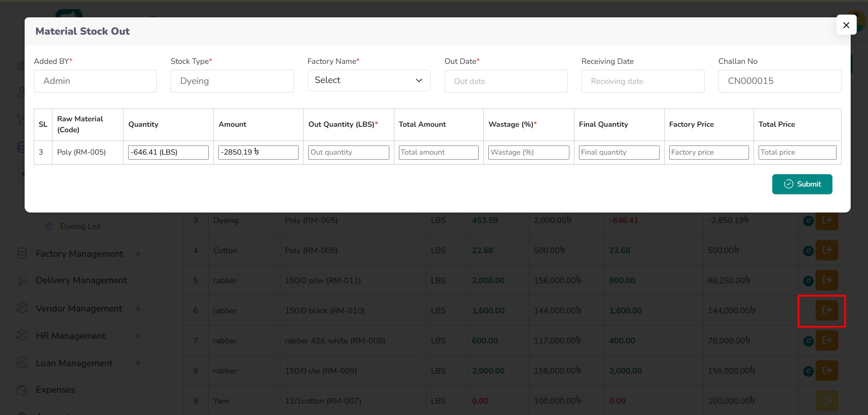Go to Delivery Management in sidebar
Viewport: 868px width, 415px height.
click(81, 280)
